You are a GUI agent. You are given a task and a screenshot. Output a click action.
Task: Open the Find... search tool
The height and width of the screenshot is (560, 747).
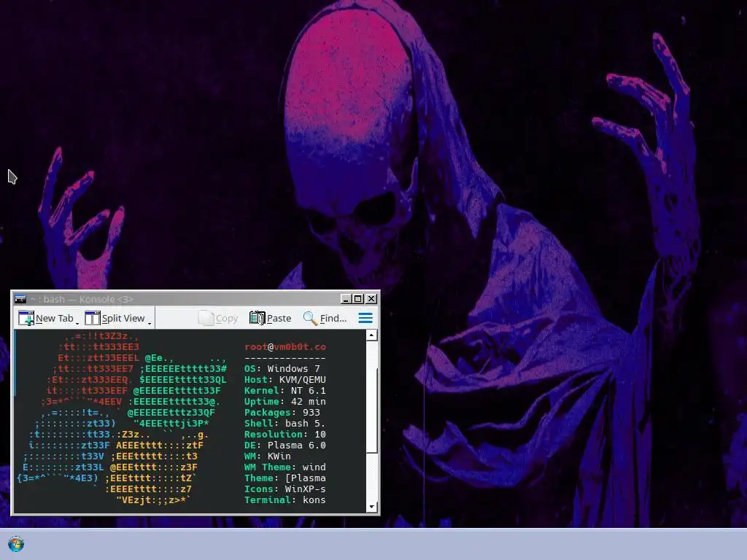coord(325,318)
